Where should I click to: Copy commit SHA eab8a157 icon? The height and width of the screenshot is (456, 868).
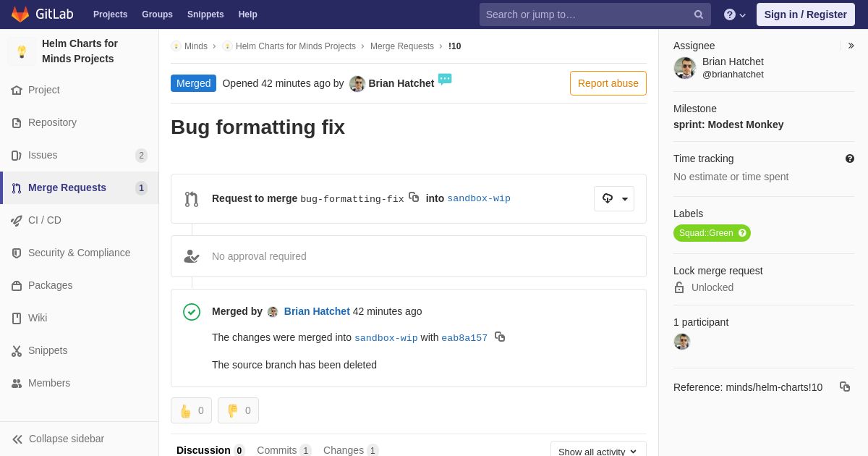(x=500, y=337)
